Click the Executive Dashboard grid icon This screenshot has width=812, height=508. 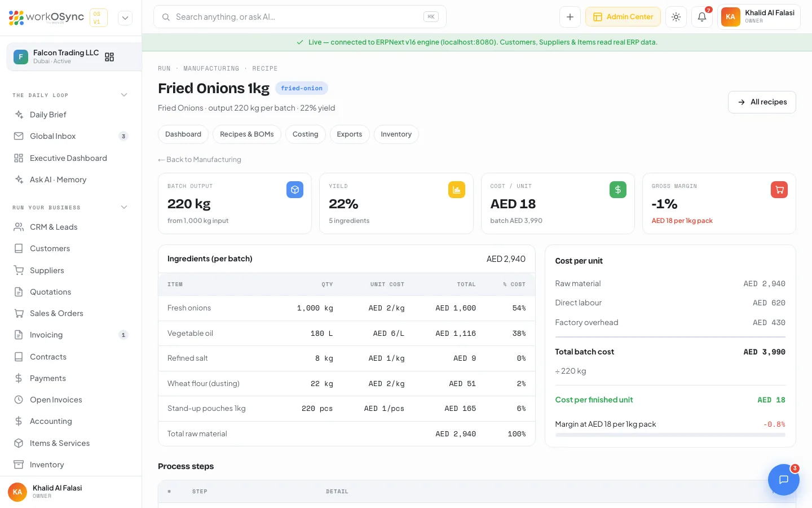[x=19, y=158]
